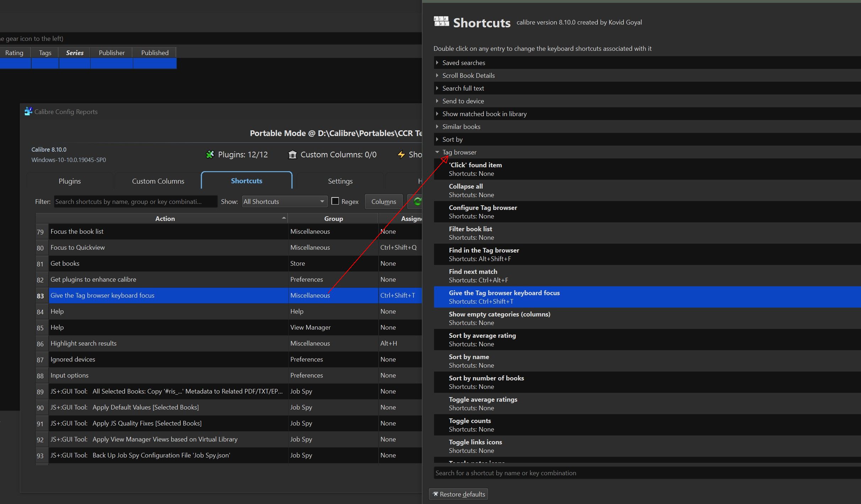
Task: Select the Collapse all shortcut entry
Action: pos(647,190)
